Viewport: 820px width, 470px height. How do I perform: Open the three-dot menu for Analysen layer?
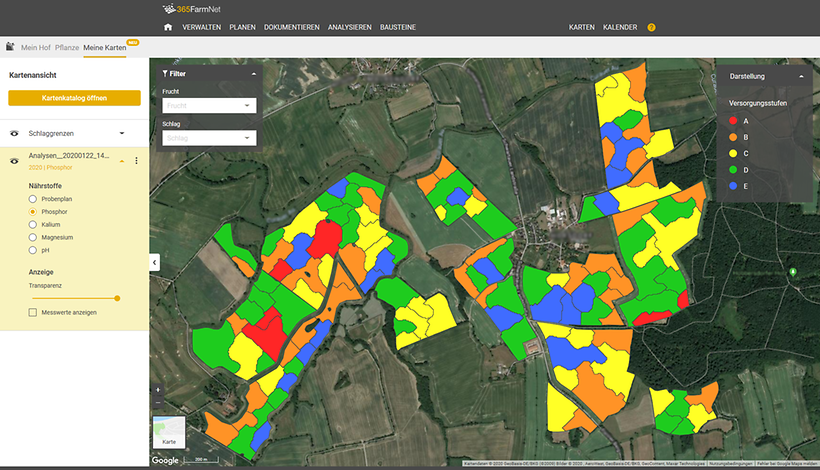coord(136,161)
